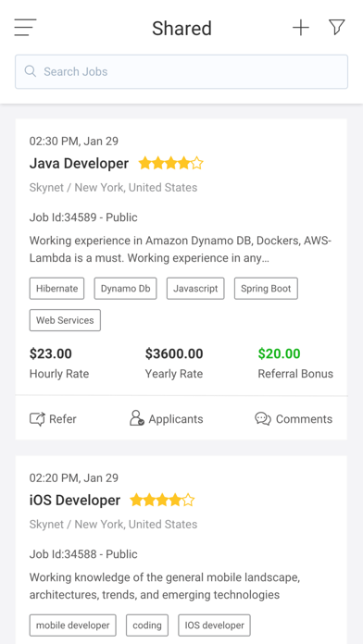The width and height of the screenshot is (363, 644).
Task: Click the magnifier icon in search bar
Action: [30, 71]
